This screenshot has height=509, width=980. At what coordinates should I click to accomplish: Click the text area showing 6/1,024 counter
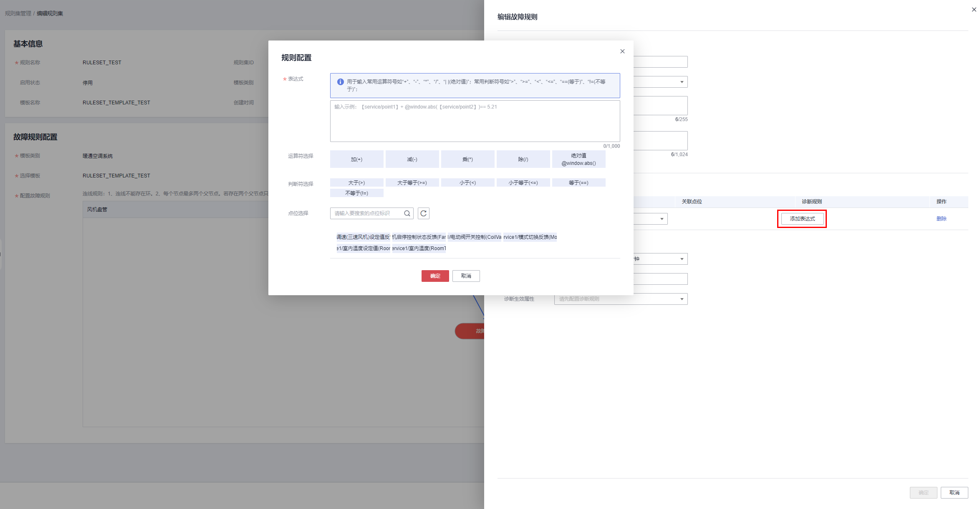(660, 141)
